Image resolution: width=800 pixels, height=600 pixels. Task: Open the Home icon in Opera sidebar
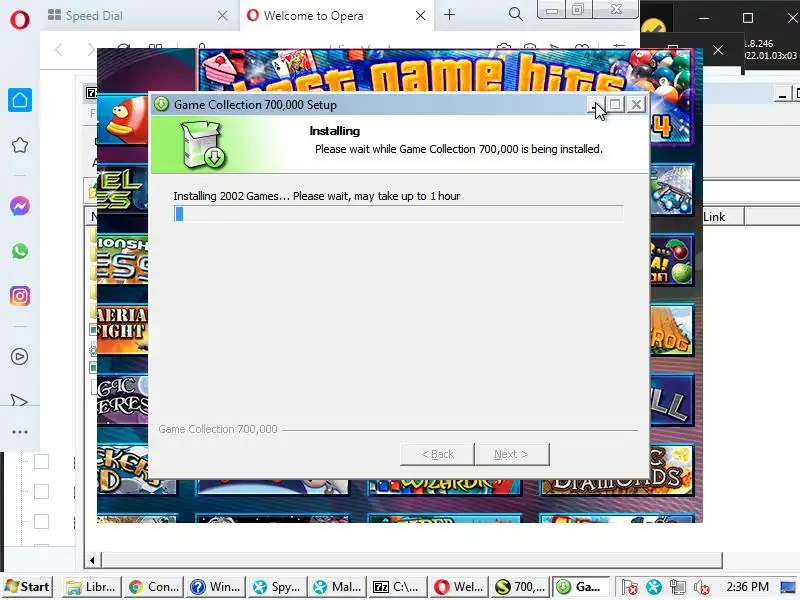[20, 100]
